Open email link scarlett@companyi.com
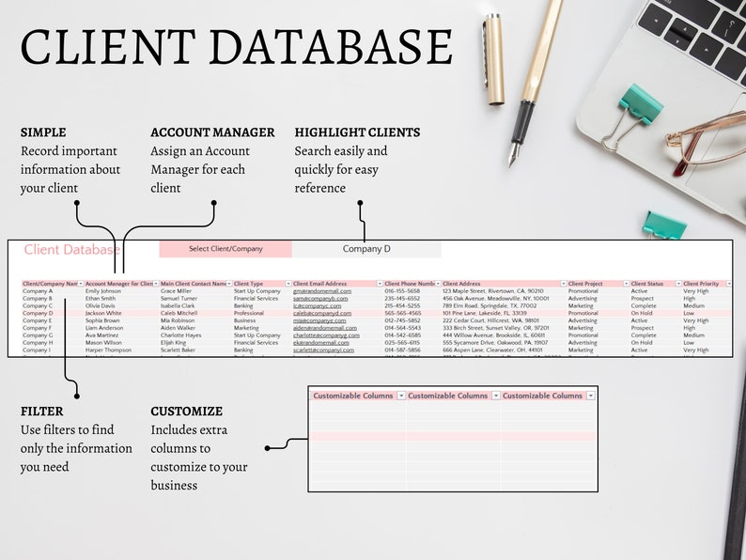The height and width of the screenshot is (560, 746). 323,350
